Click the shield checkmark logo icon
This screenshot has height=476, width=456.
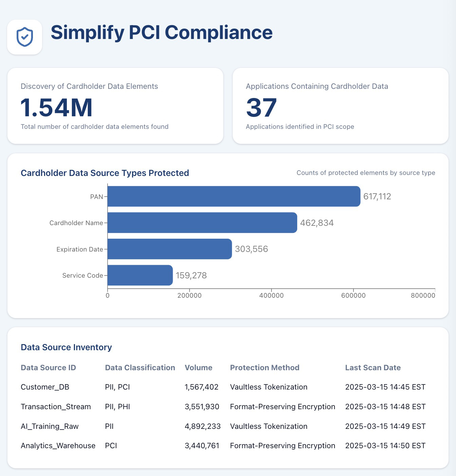click(x=25, y=37)
